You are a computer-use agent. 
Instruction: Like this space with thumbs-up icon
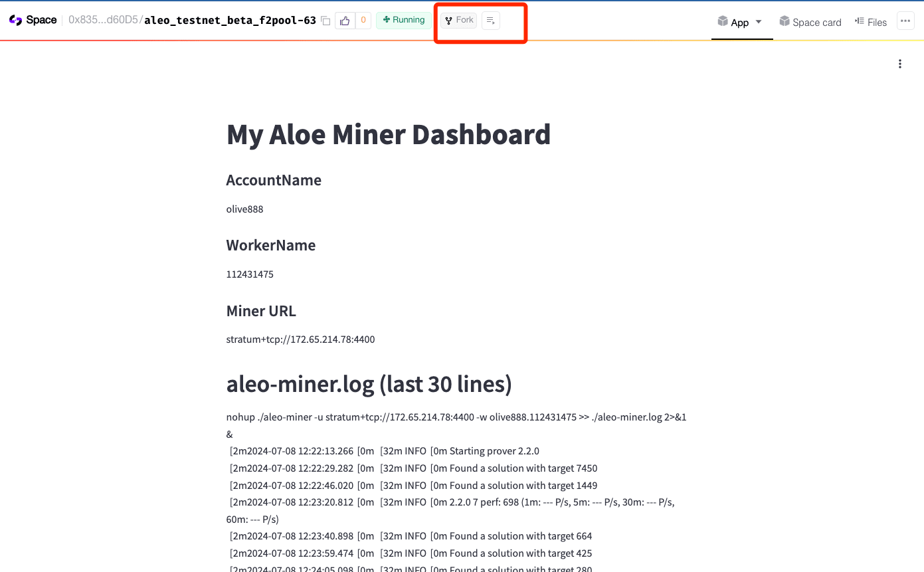coord(345,21)
